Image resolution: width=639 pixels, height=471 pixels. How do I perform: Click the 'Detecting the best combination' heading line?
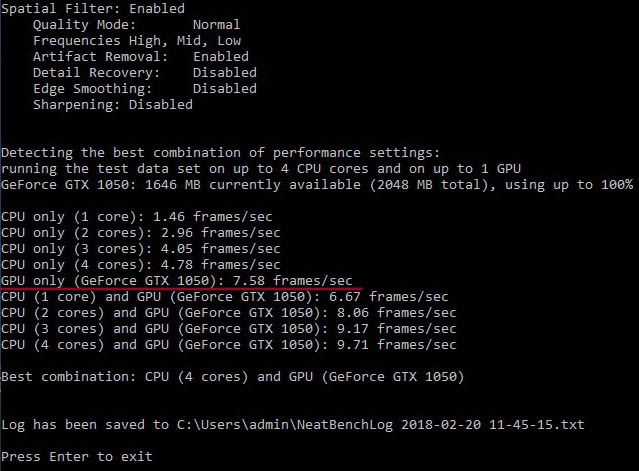[x=220, y=153]
